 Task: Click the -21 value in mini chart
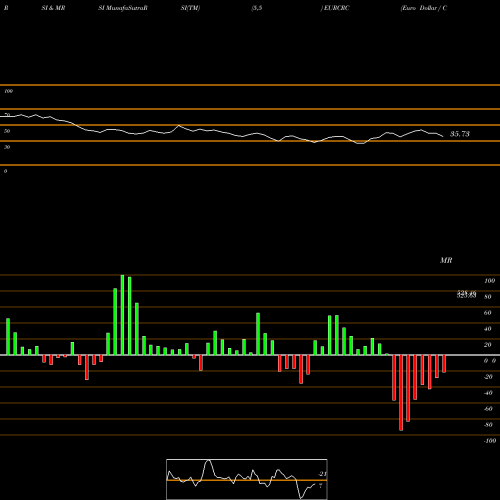click(322, 474)
